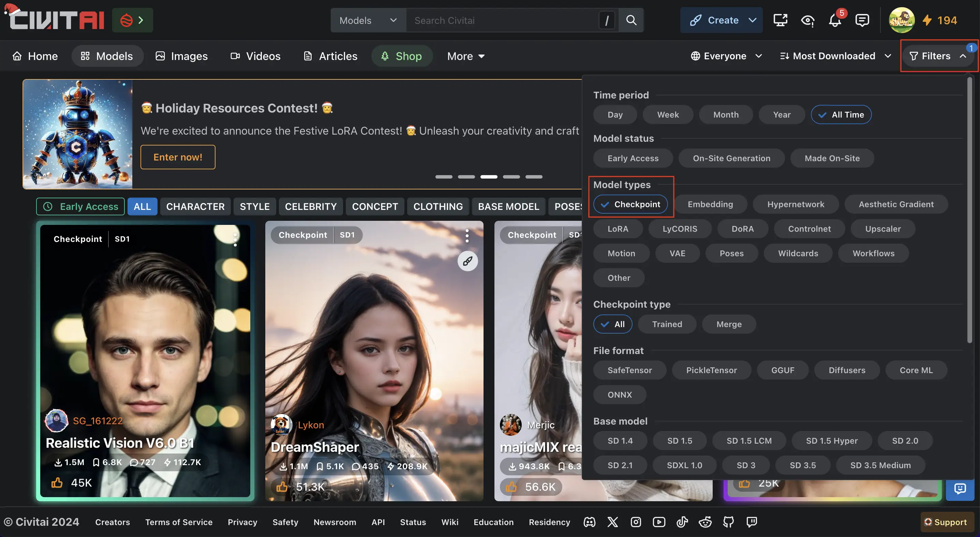Open Instagram footer icon

(636, 522)
